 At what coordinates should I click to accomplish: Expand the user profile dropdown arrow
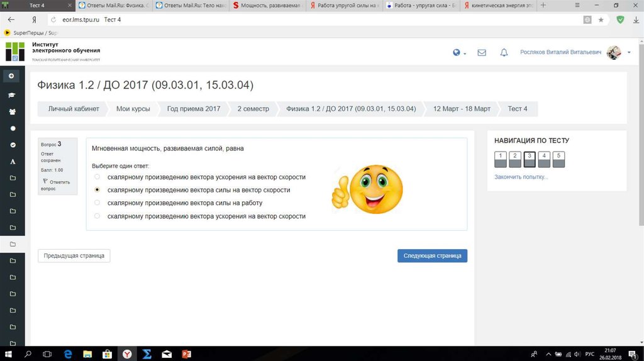629,53
